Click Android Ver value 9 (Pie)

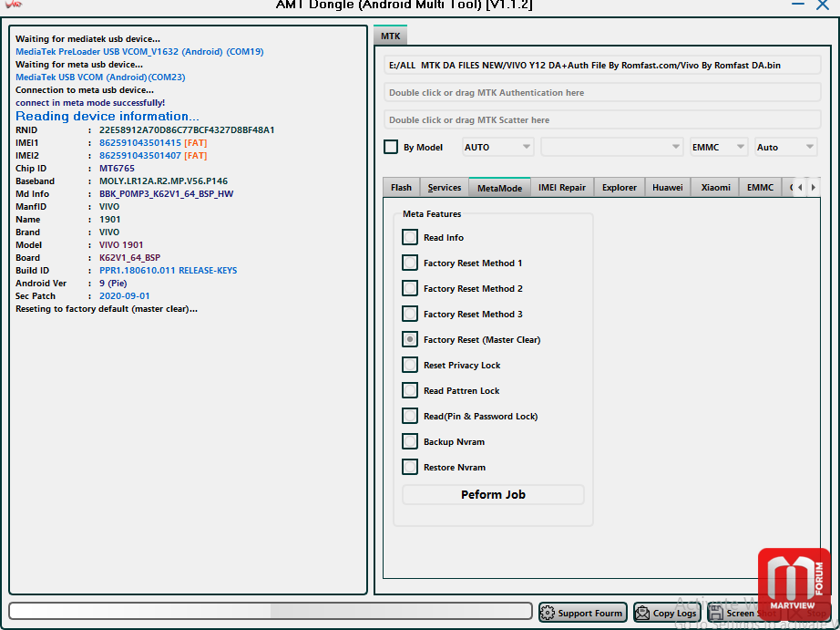click(x=113, y=284)
